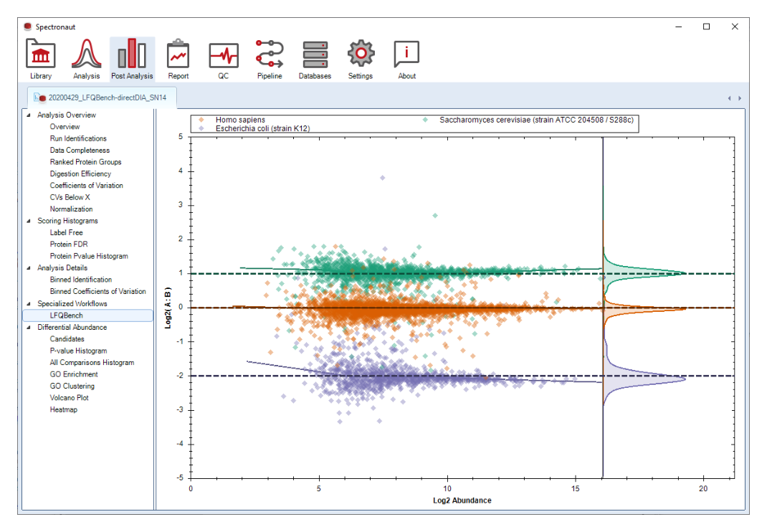Open the About info bubble icon
Screen dimensions: 767x532
(406, 59)
